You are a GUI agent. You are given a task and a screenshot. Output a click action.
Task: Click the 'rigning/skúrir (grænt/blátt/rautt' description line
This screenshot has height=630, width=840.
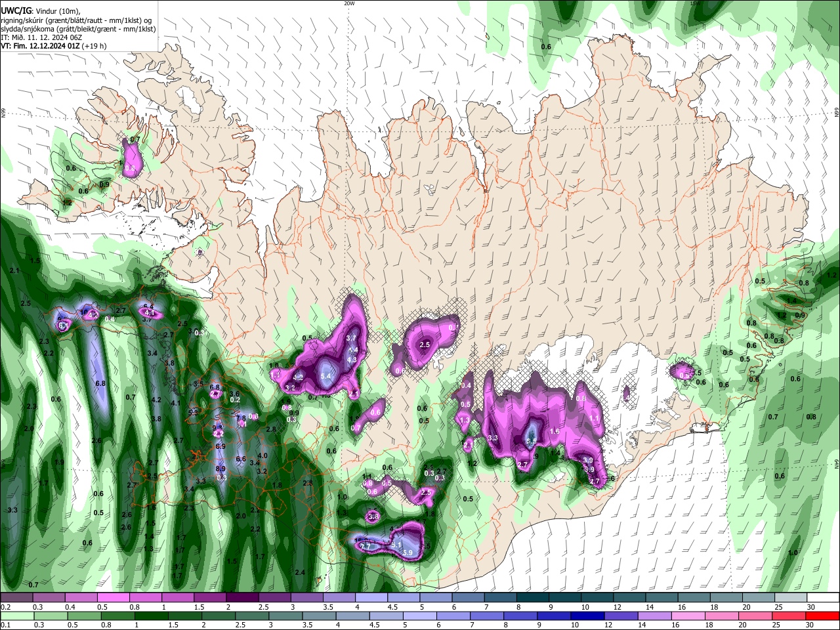[76, 20]
